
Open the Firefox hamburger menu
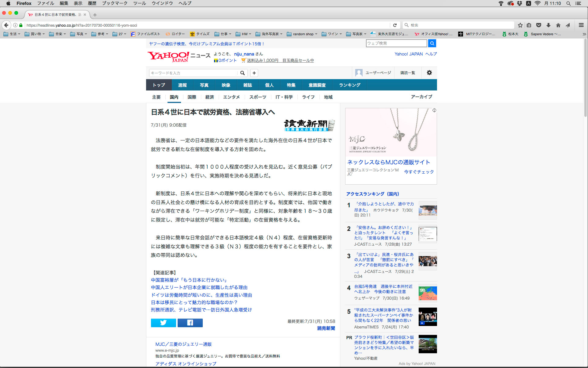(x=581, y=25)
